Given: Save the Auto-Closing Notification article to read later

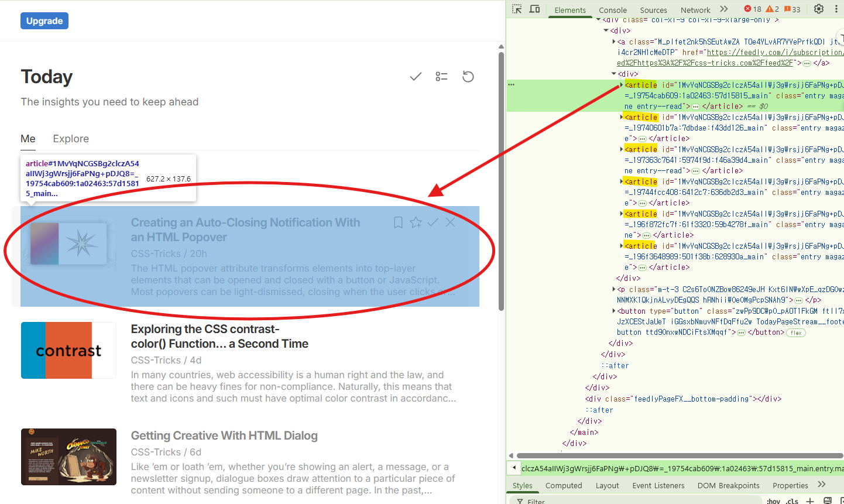Looking at the screenshot, I should (398, 222).
